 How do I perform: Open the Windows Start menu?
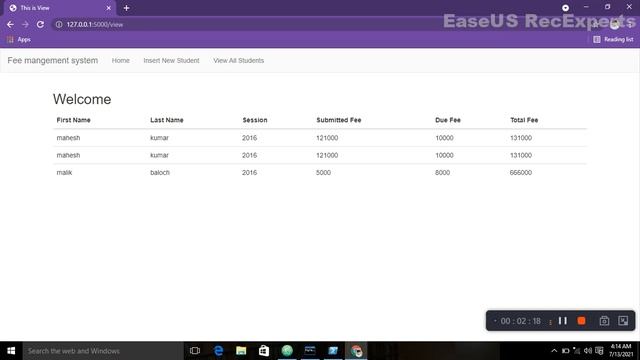point(11,351)
